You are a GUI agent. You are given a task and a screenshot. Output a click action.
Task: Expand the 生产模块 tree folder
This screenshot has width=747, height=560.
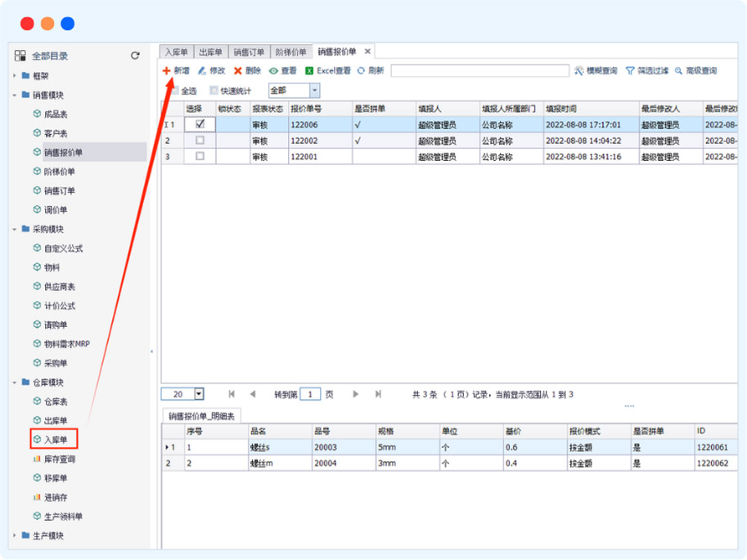(x=15, y=536)
